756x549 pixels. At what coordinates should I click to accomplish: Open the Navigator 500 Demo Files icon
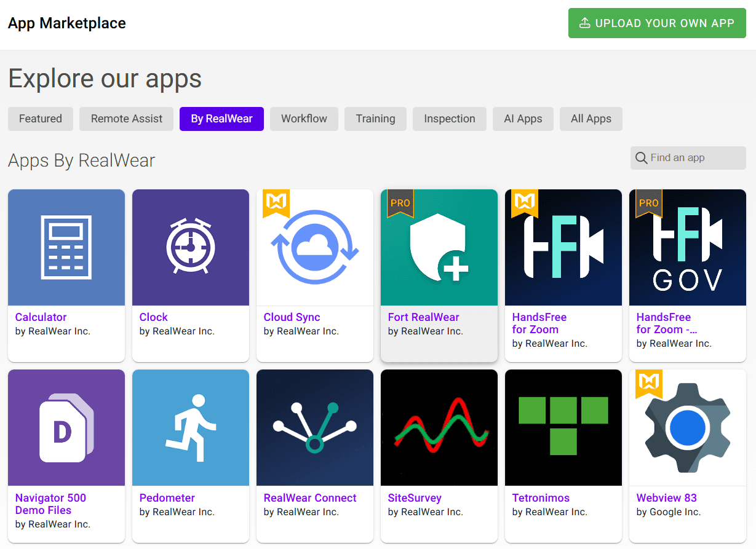point(66,428)
